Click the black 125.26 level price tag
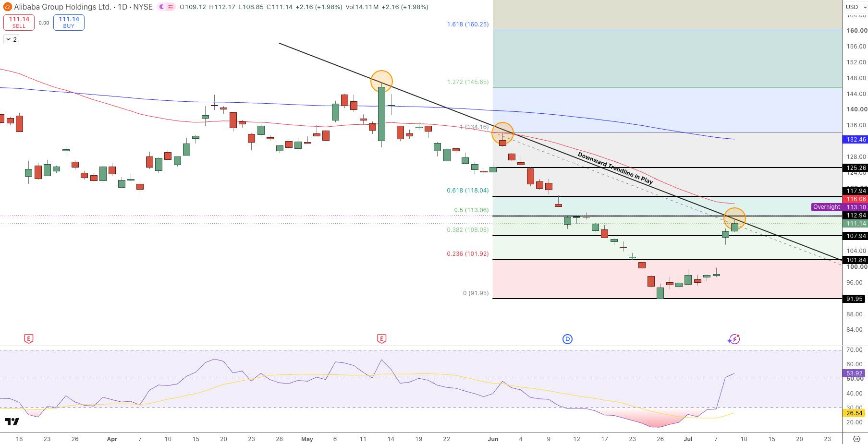Image resolution: width=868 pixels, height=444 pixels. coord(856,168)
